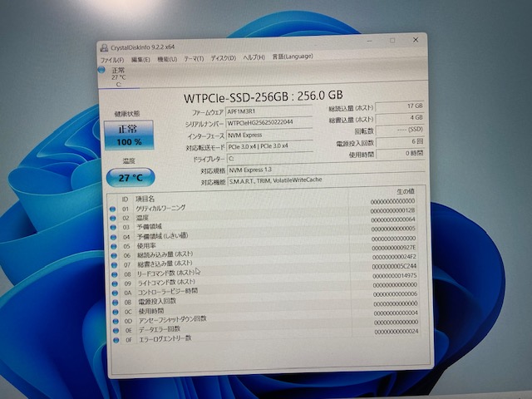Click the status icon for row 0B 電源投入回数
This screenshot has width=532, height=399.
pos(116,303)
